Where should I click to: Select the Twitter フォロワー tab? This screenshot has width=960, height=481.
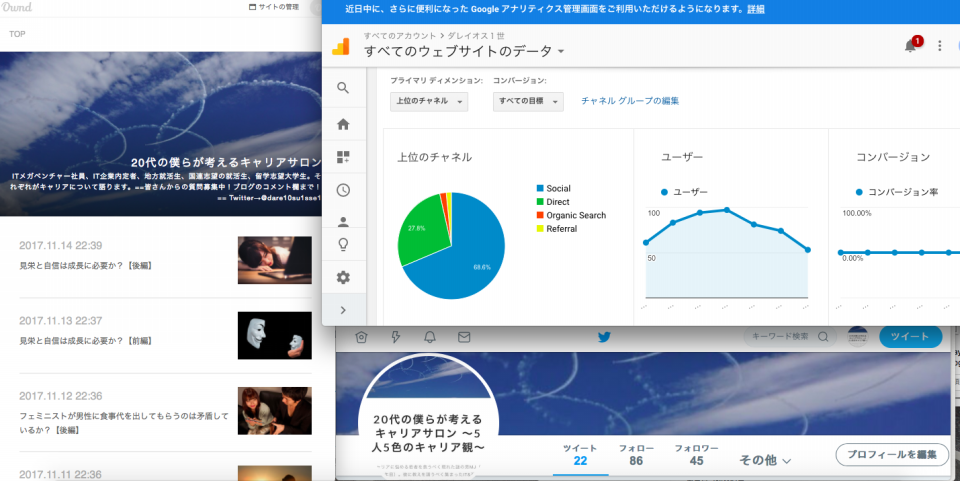pos(696,455)
